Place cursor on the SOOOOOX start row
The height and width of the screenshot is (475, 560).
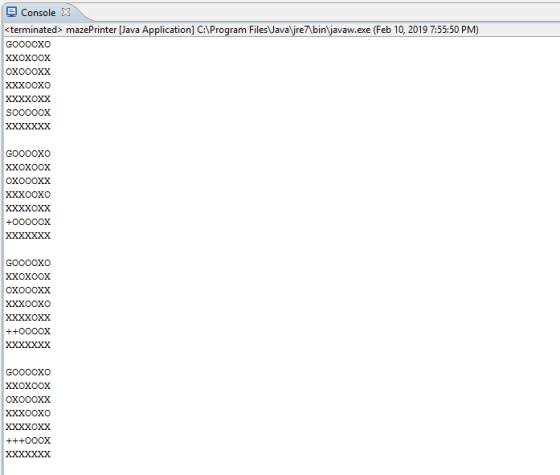28,113
